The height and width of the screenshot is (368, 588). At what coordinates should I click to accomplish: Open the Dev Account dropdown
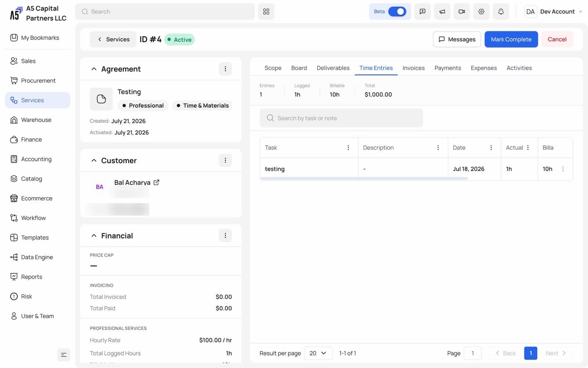point(553,11)
